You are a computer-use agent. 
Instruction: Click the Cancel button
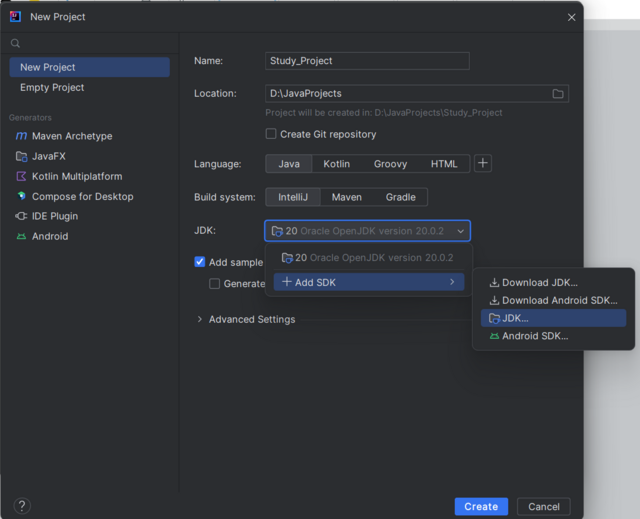544,506
